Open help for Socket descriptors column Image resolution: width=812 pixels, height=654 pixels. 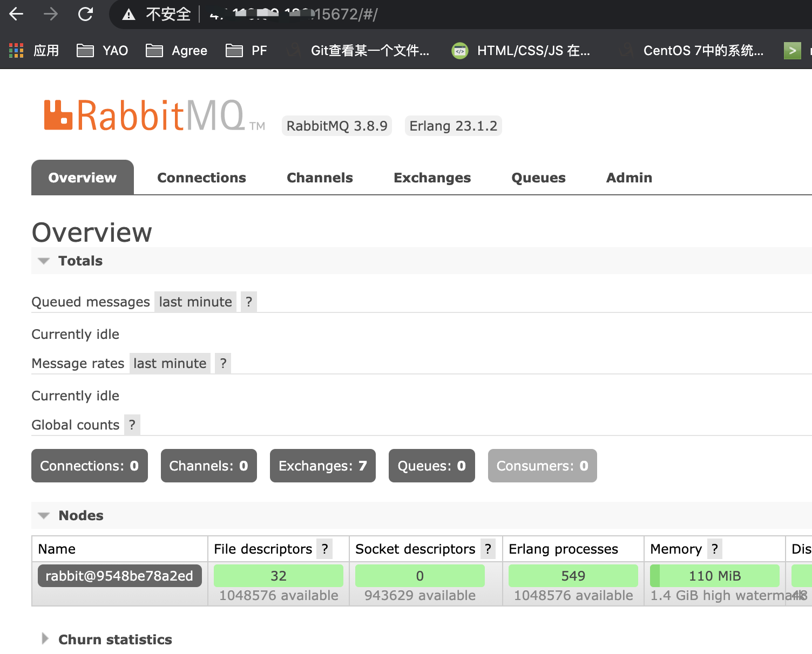(488, 549)
